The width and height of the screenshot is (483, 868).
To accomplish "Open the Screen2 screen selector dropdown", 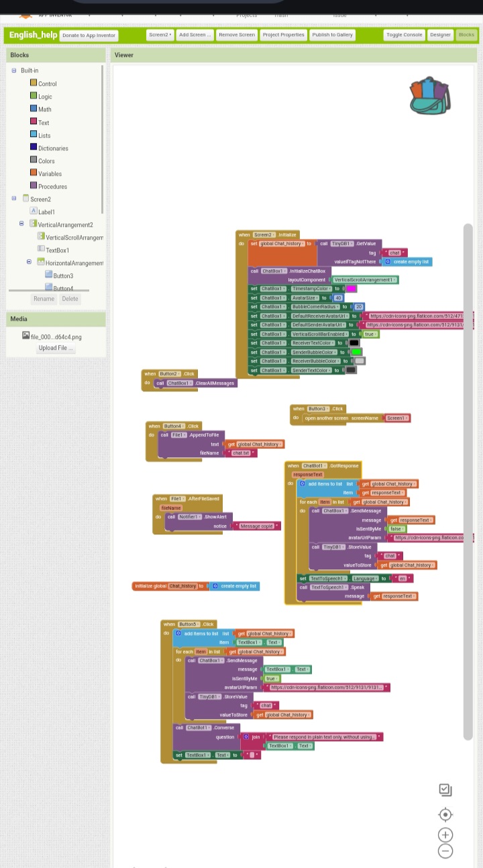I will click(x=160, y=35).
